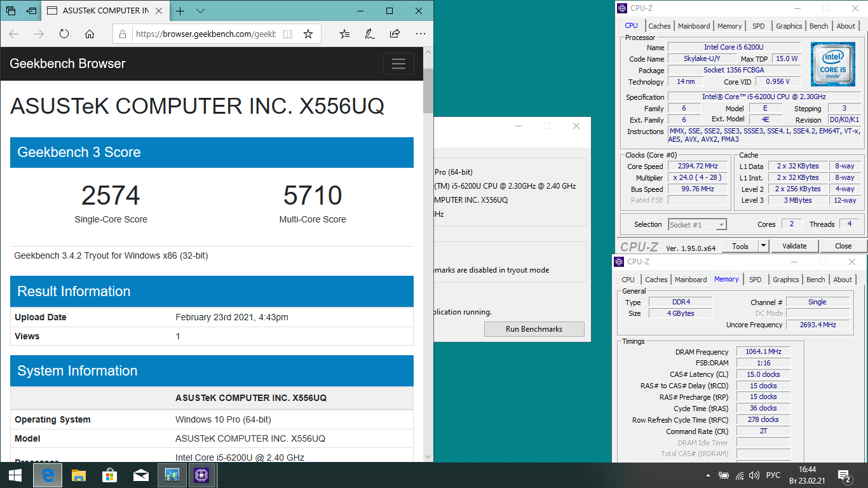Open the Add notes pen icon
Screen dimensions: 868x488
tap(369, 34)
